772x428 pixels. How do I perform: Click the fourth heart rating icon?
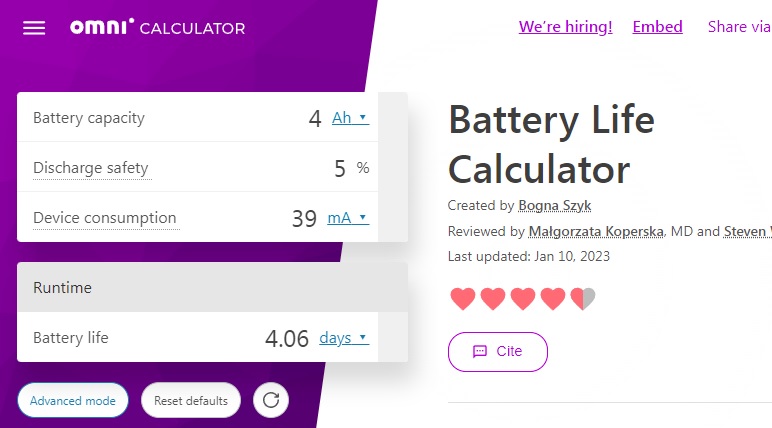552,298
